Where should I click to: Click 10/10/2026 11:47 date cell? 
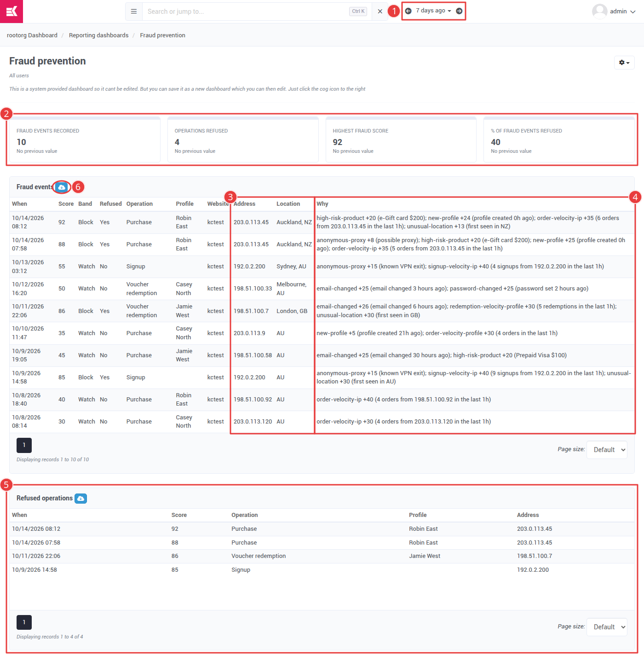(28, 333)
